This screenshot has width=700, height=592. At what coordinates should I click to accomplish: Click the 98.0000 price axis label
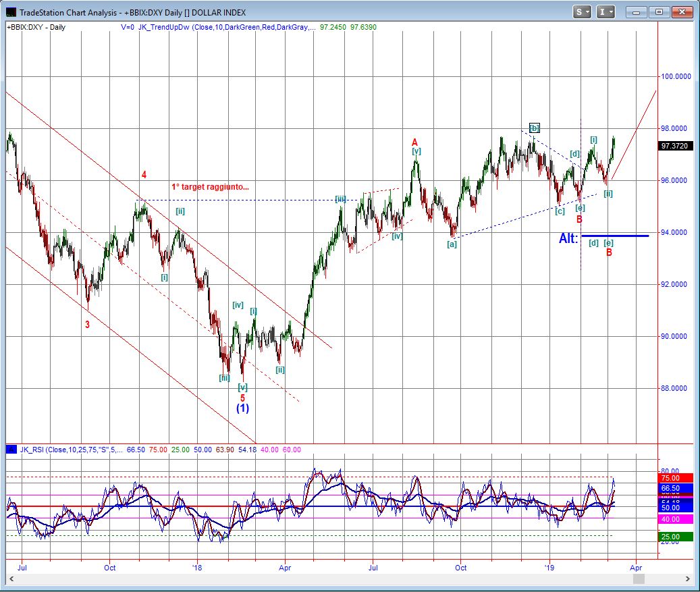coord(674,128)
